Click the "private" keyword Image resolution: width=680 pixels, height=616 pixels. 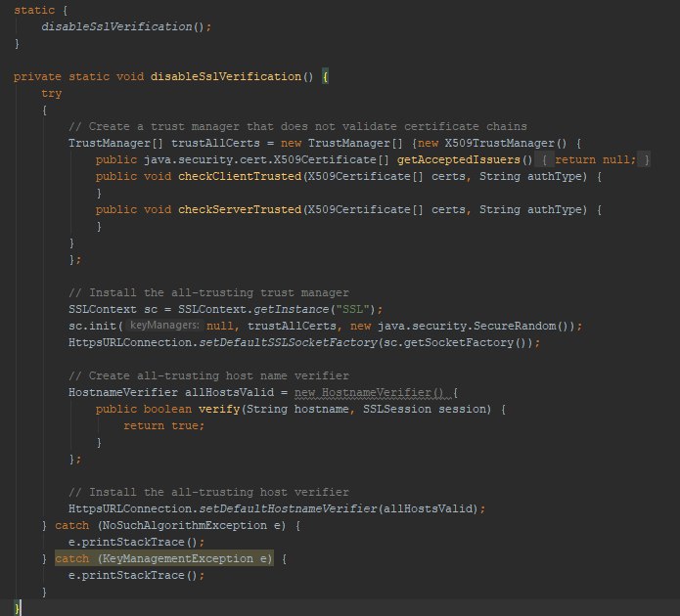[37, 76]
